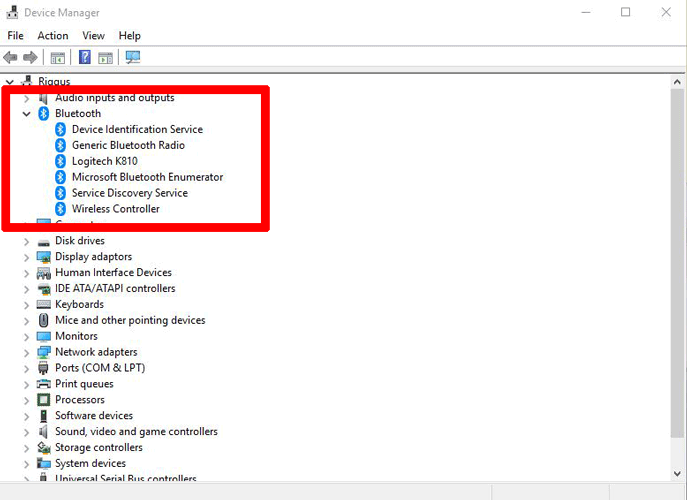Viewport: 687px width, 500px height.
Task: Click the Device Manager title bar icon
Action: tap(12, 12)
